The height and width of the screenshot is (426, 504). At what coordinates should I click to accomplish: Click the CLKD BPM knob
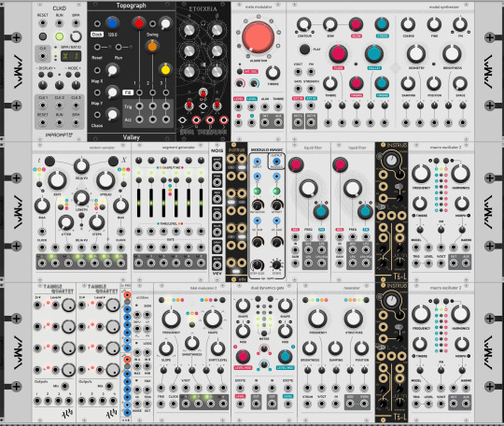click(76, 36)
